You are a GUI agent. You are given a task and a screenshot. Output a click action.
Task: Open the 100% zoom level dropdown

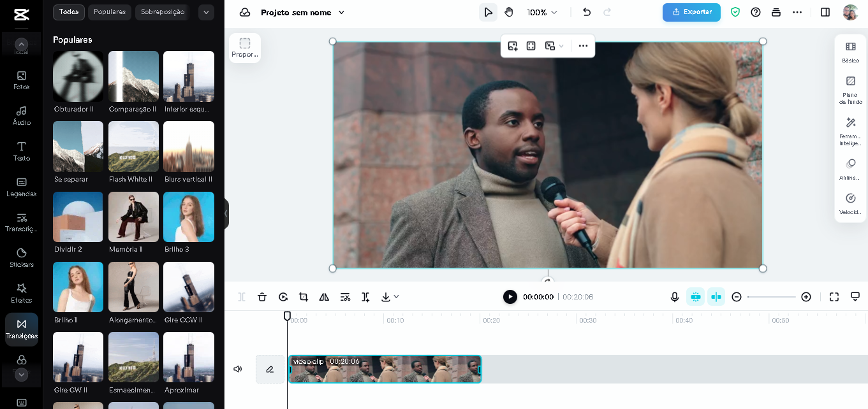tap(542, 12)
